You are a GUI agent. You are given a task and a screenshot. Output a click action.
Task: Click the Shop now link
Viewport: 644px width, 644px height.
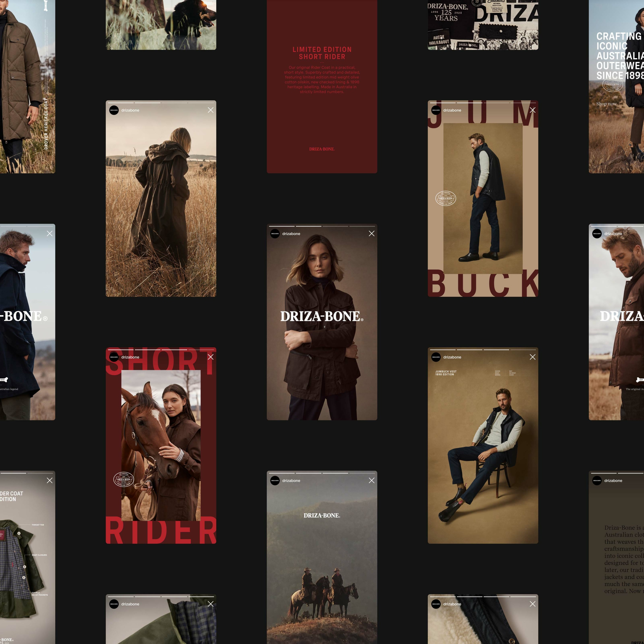pos(607,104)
